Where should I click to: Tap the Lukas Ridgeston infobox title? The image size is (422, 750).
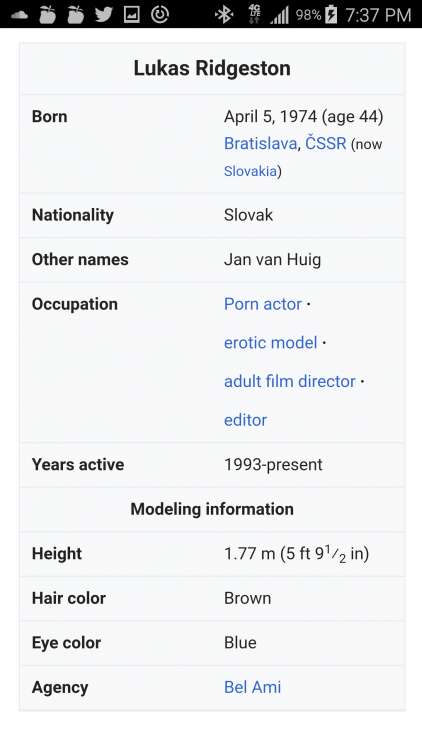click(x=212, y=68)
